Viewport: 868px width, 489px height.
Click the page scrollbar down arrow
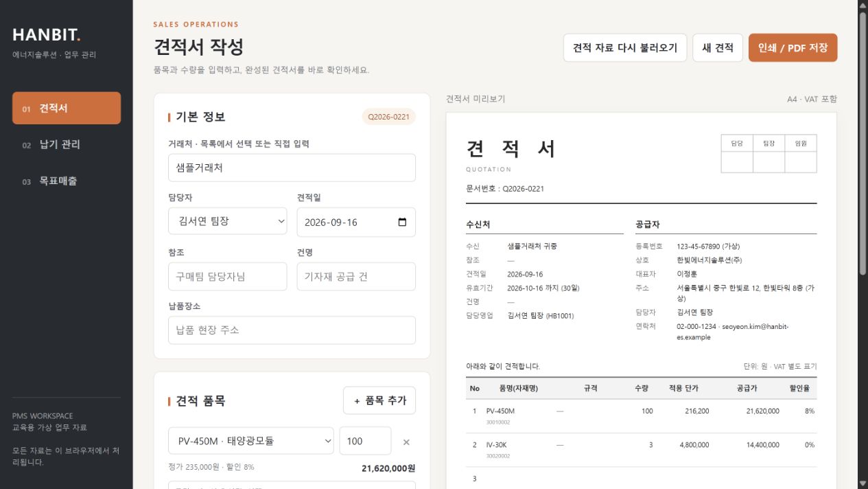tap(863, 483)
